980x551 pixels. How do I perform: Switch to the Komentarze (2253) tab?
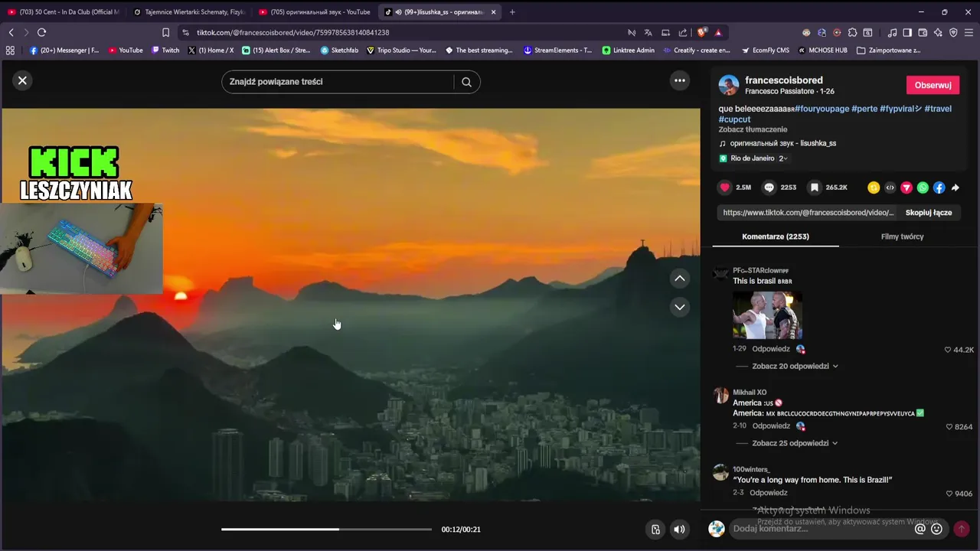coord(776,236)
